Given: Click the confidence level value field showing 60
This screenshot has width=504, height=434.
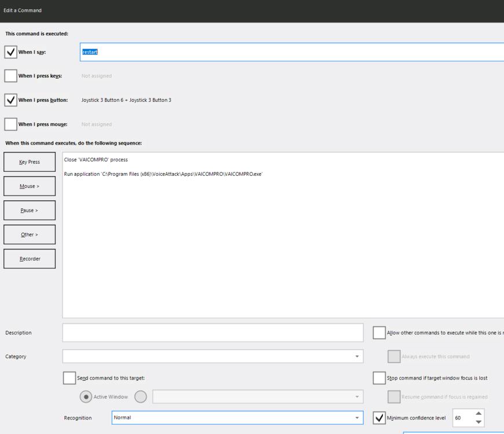Looking at the screenshot, I should point(463,418).
